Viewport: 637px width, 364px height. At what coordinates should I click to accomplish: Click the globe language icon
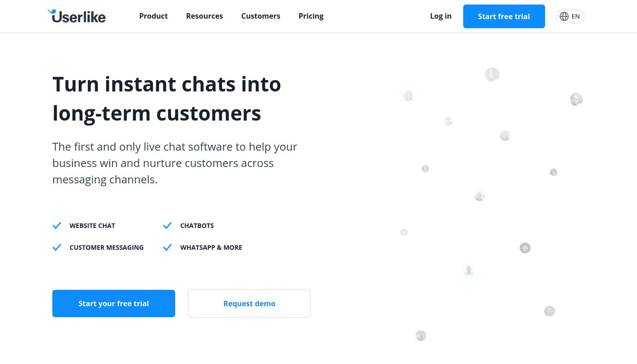[x=564, y=16]
